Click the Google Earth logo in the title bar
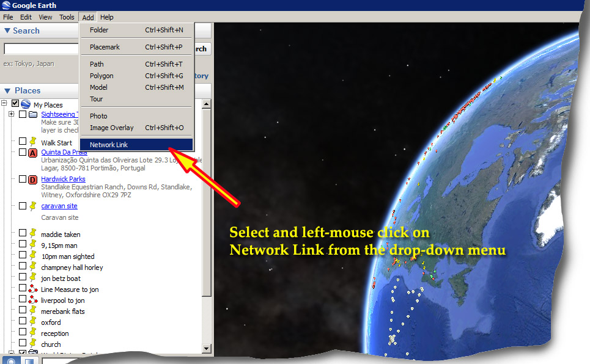Image resolution: width=590 pixels, height=364 pixels. (x=6, y=5)
